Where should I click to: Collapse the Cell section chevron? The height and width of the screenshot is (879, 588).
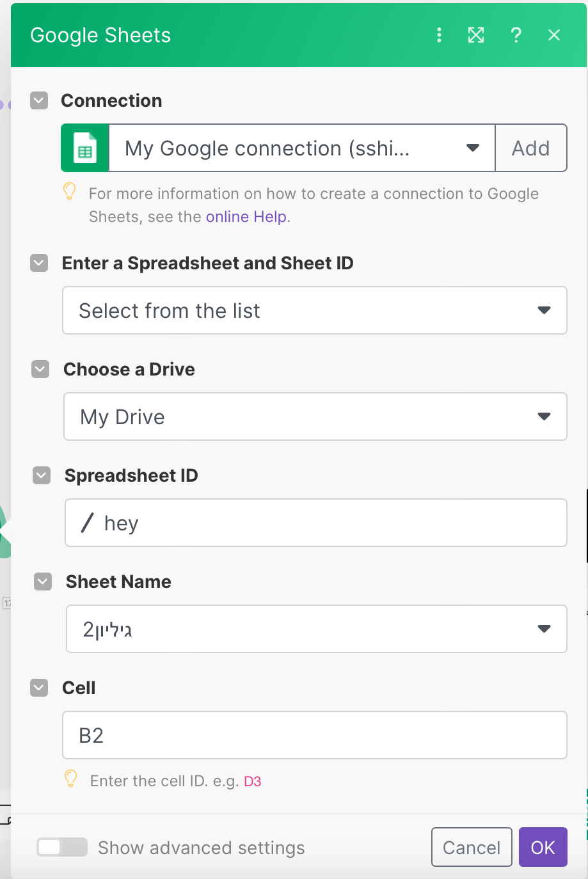tap(39, 688)
